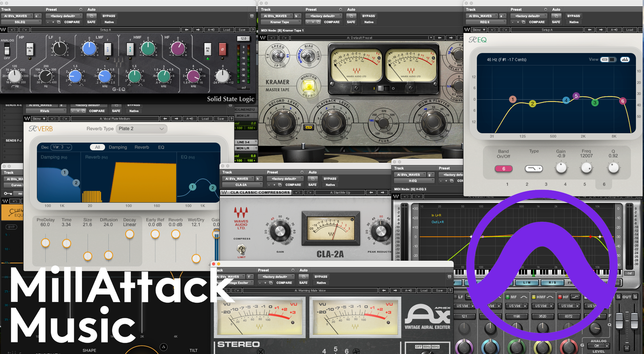
Task: Click the next preset arrow on Kramer Tape
Action: (x=451, y=38)
